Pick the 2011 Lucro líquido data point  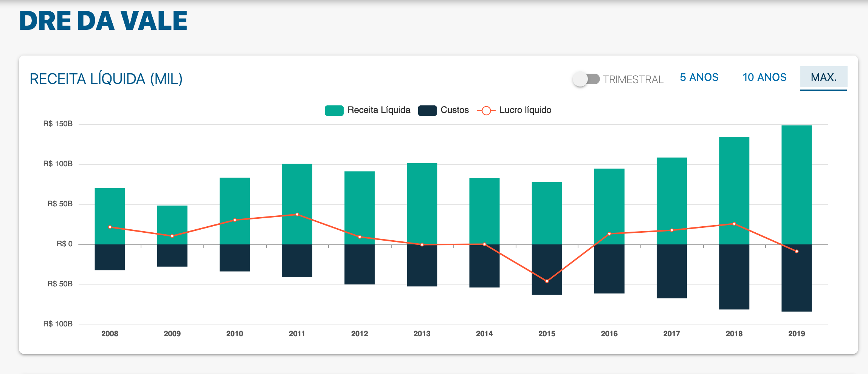pyautogui.click(x=297, y=215)
